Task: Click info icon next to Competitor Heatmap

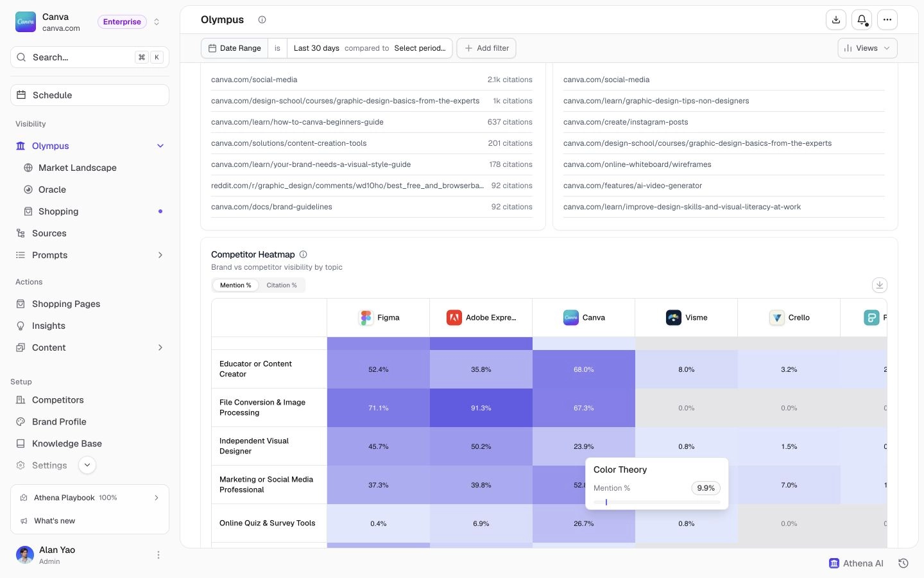Action: [x=304, y=254]
